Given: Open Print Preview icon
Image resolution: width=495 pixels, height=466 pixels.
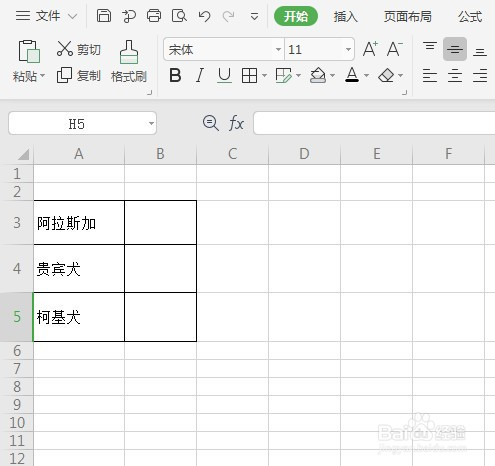Looking at the screenshot, I should 179,16.
